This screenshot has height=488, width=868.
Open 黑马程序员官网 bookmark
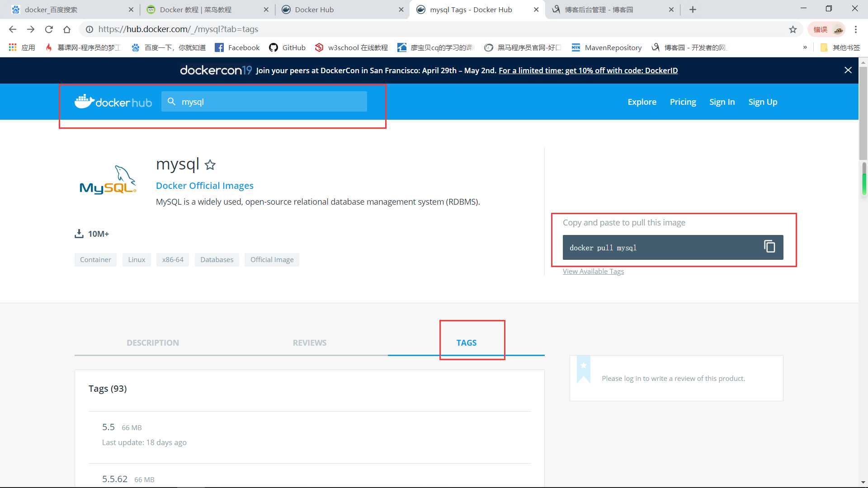[523, 47]
